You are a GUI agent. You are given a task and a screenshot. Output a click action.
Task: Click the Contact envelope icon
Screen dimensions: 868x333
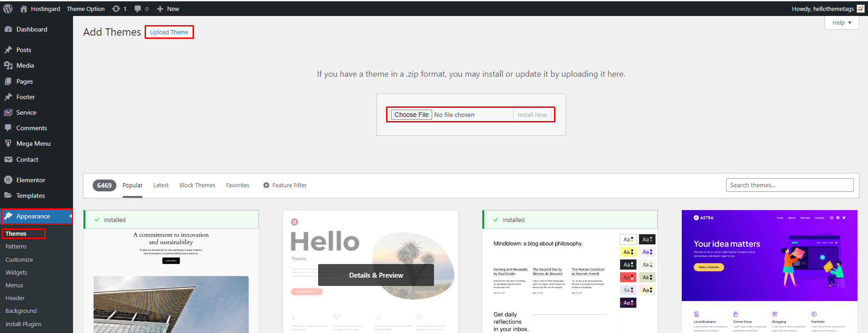coord(8,159)
